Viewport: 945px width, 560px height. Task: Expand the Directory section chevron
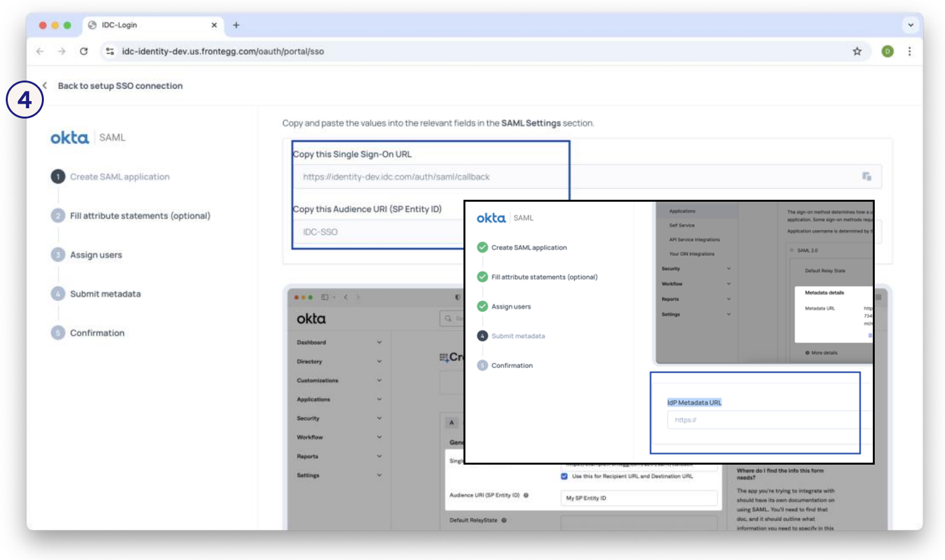click(379, 362)
